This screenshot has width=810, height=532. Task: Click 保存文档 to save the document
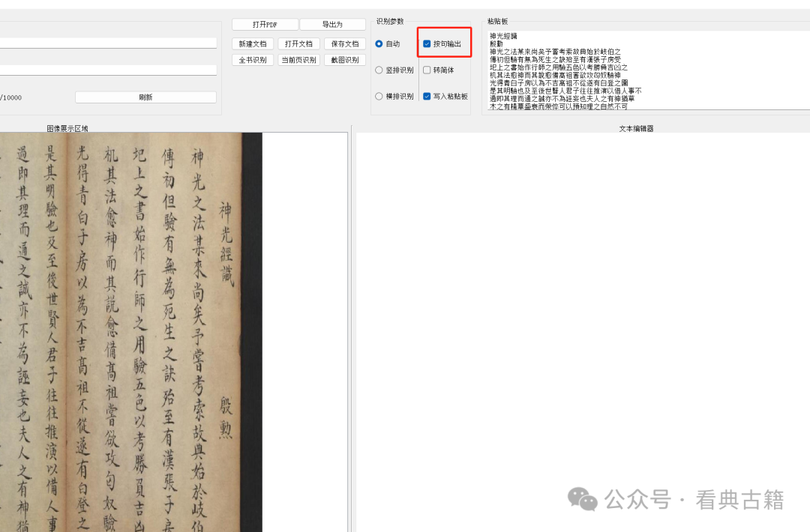pyautogui.click(x=344, y=43)
